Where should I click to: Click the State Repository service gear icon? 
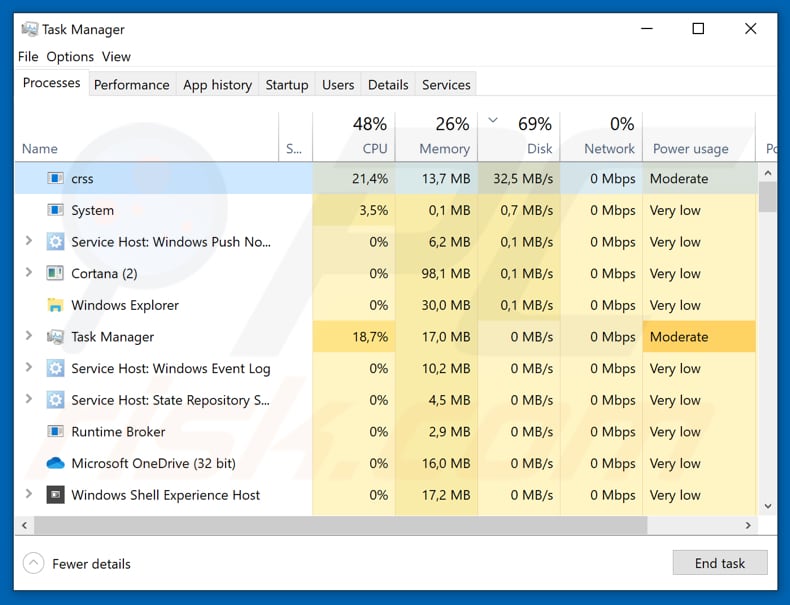point(55,400)
